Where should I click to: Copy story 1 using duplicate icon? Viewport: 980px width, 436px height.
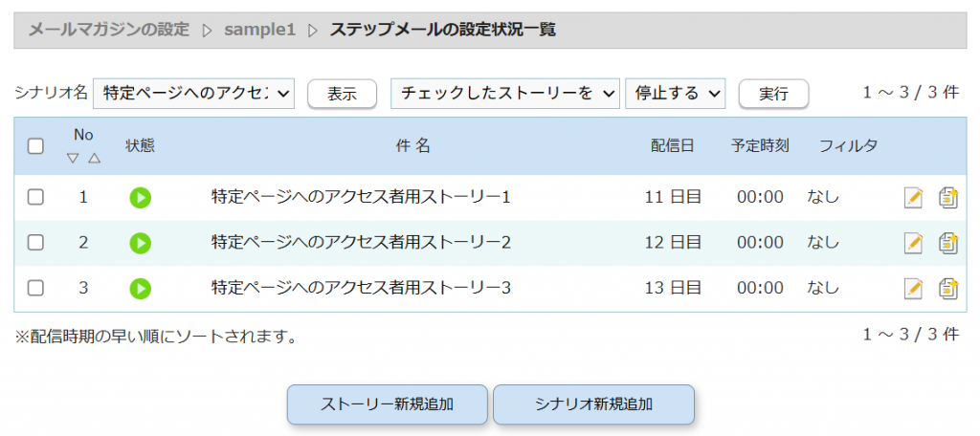point(948,197)
